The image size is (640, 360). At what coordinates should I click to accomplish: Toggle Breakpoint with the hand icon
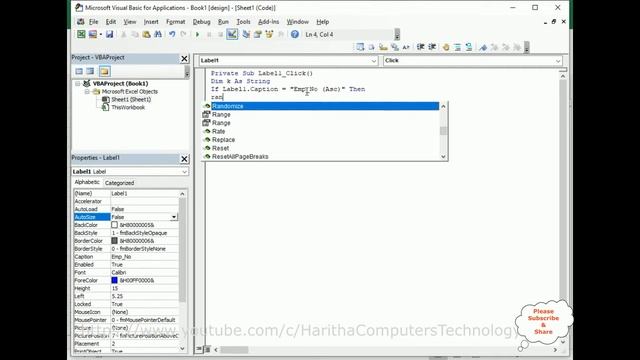point(446,47)
